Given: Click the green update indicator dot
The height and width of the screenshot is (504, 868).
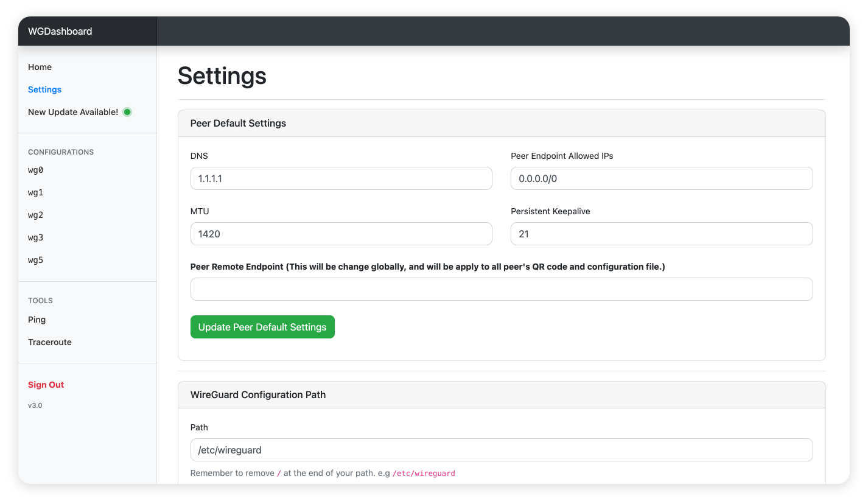Looking at the screenshot, I should point(127,111).
